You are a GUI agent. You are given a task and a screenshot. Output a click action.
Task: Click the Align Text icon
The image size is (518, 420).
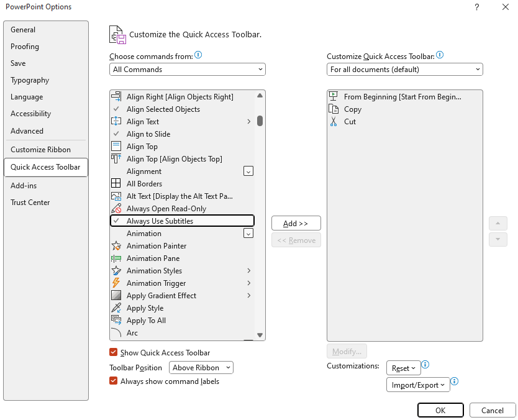tap(116, 121)
